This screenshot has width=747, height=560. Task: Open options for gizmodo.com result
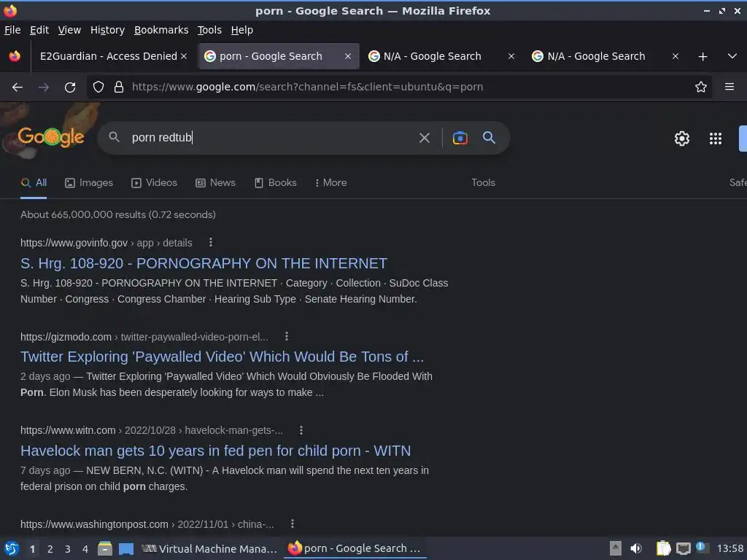286,336
